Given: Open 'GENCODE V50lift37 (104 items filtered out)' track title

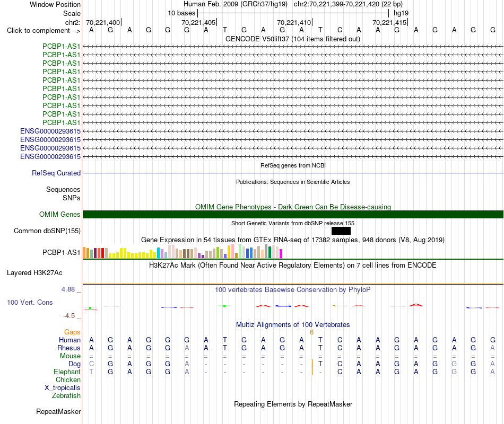Looking at the screenshot, I should (293, 39).
